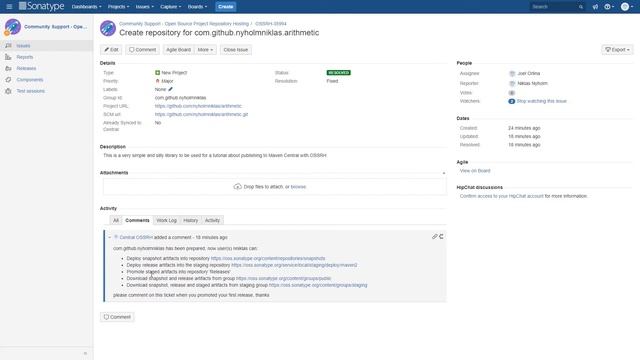The image size is (640, 360).
Task: Open the Boards dropdown menu
Action: (197, 7)
